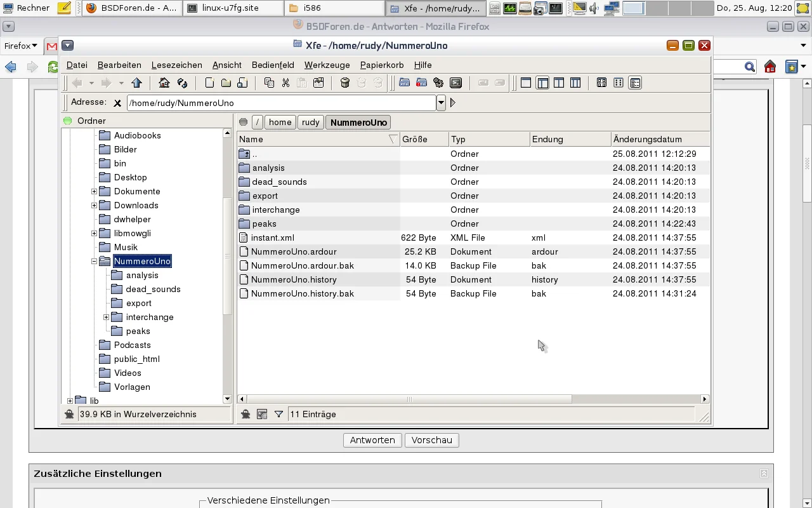
Task: Click the Antworten button
Action: point(372,440)
